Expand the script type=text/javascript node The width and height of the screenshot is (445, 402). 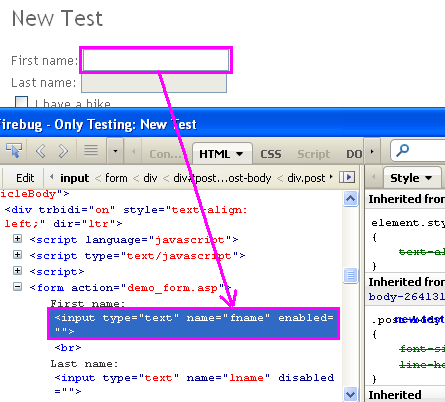pyautogui.click(x=17, y=255)
